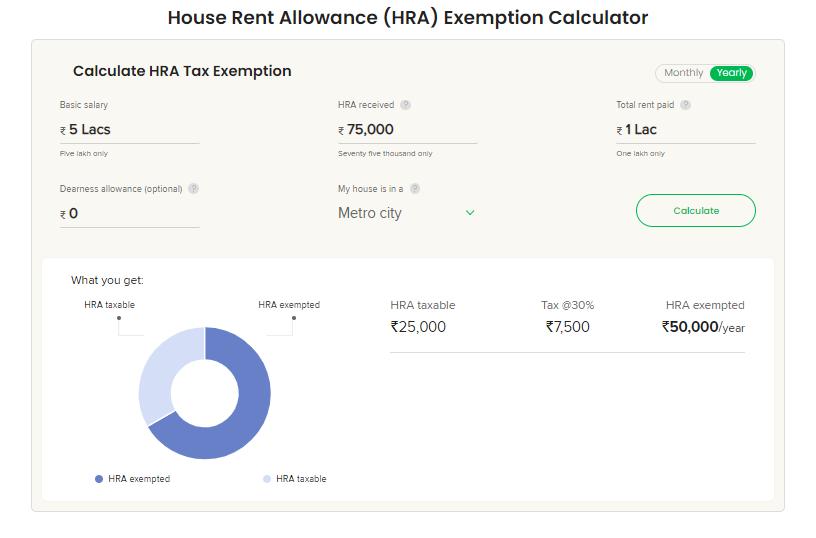Open the Metro city selection box
The image size is (816, 538).
[x=400, y=213]
